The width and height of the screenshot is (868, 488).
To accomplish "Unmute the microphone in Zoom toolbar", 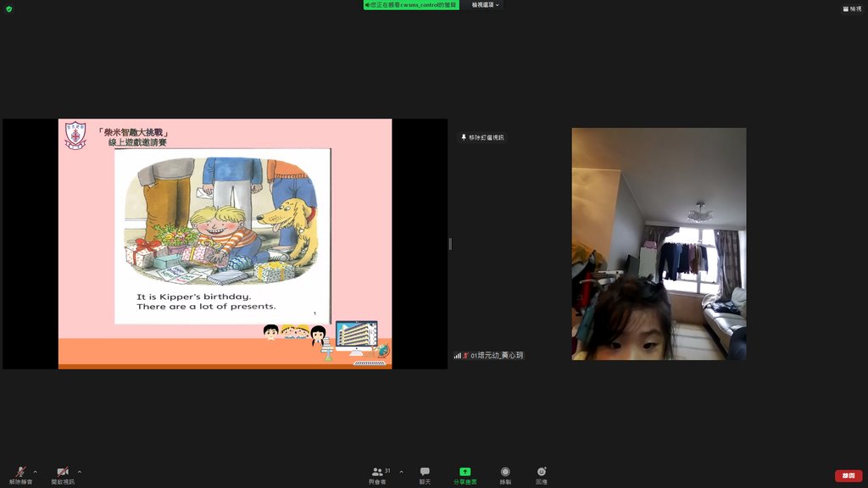I will 20,474.
